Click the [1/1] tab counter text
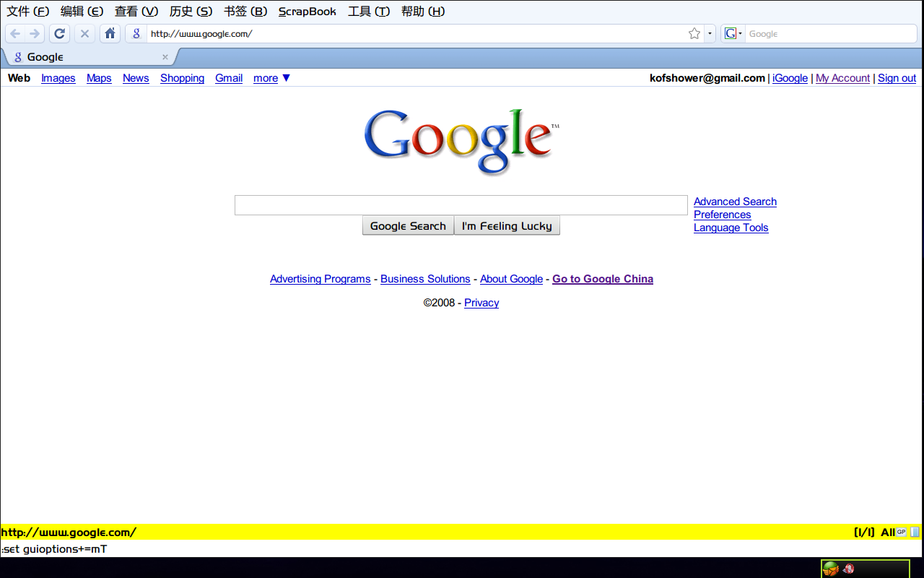924x578 pixels. [x=864, y=532]
